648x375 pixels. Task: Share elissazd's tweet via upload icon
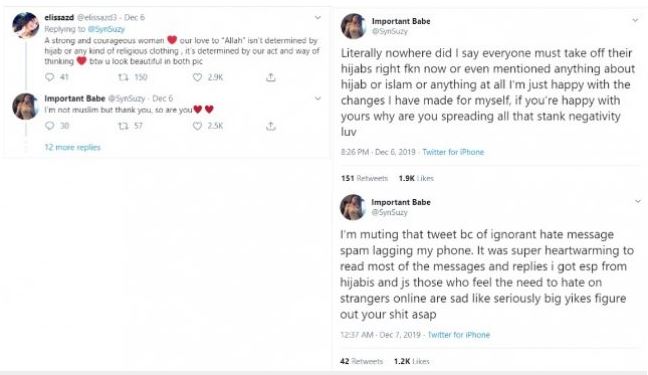(271, 77)
